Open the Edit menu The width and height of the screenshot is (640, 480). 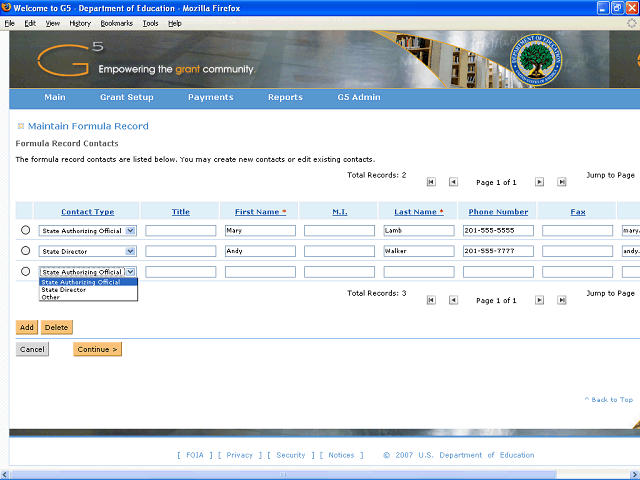30,23
